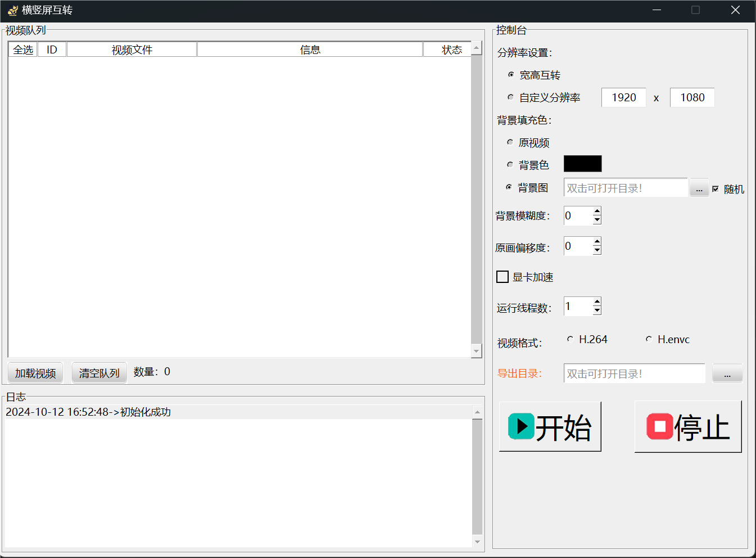Click the 开始 start button
The width and height of the screenshot is (756, 558).
(550, 426)
